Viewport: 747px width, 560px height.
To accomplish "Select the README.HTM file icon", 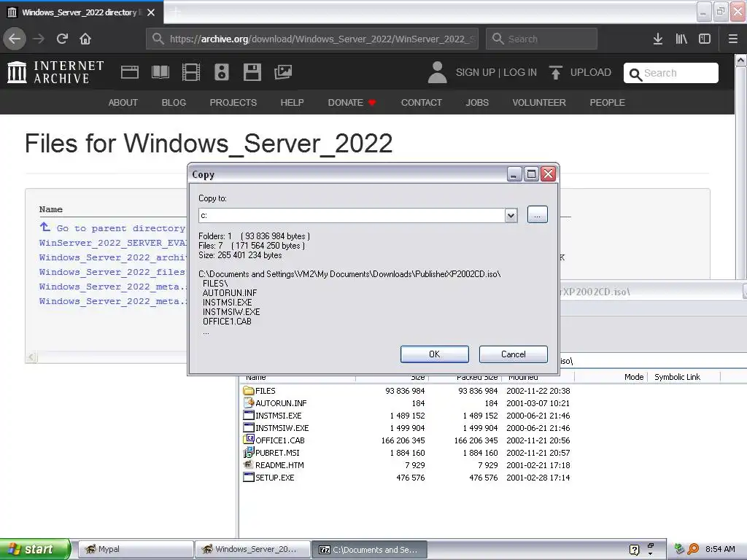I will 248,464.
